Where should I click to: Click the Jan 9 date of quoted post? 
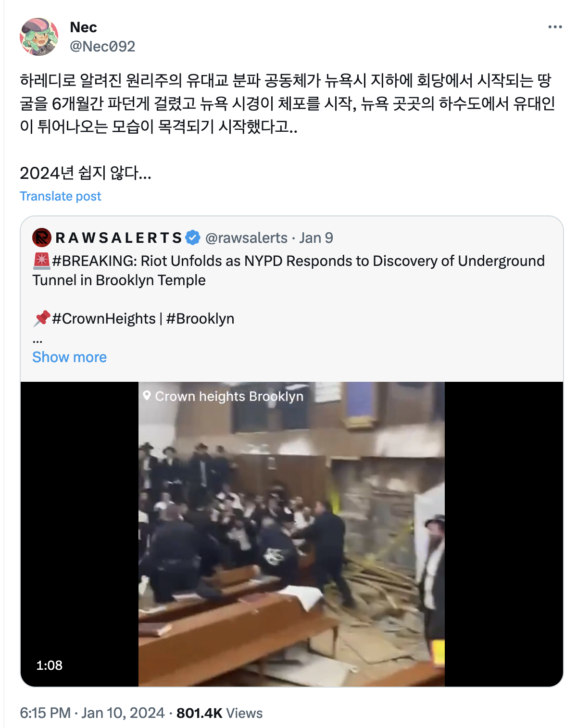click(x=316, y=238)
